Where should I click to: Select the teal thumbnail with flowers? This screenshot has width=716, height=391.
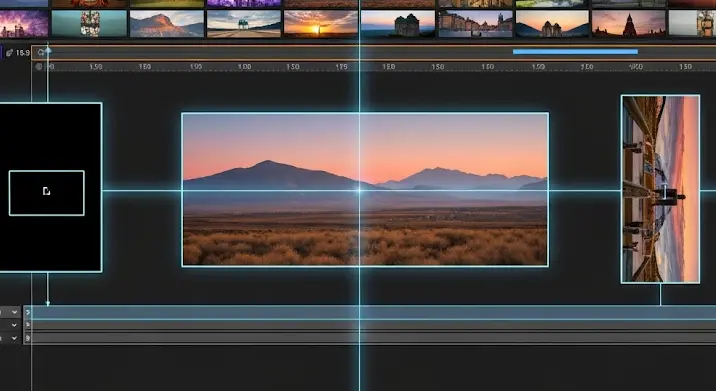click(x=89, y=24)
